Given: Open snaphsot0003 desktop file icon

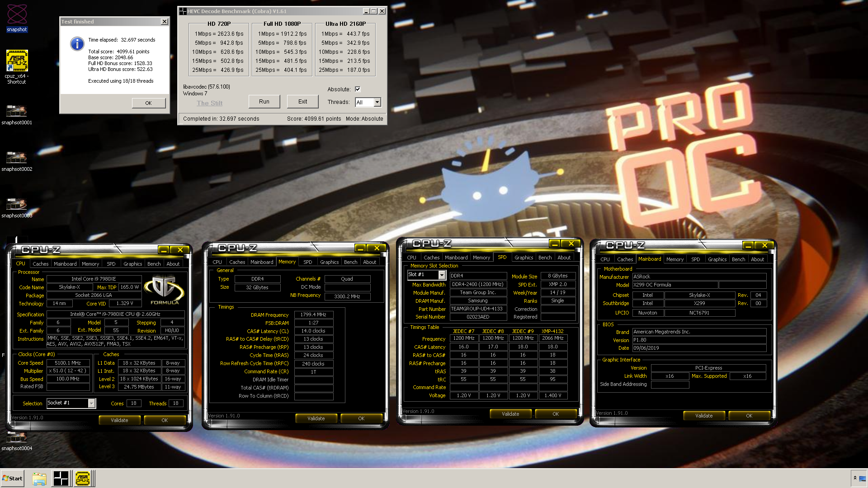Looking at the screenshot, I should (17, 207).
